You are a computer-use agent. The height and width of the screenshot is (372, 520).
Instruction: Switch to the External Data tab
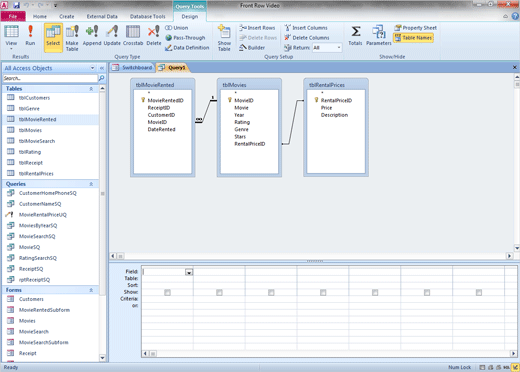(102, 16)
